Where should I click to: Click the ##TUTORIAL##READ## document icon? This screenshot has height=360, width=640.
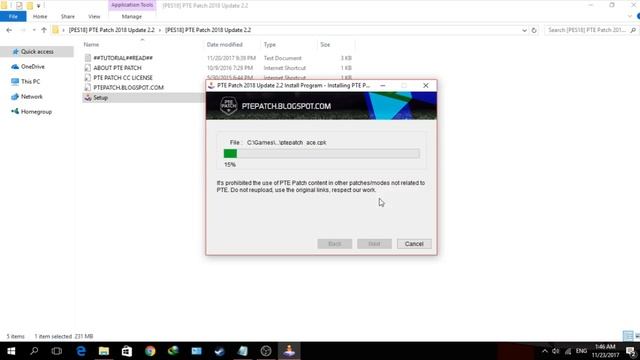click(87, 58)
